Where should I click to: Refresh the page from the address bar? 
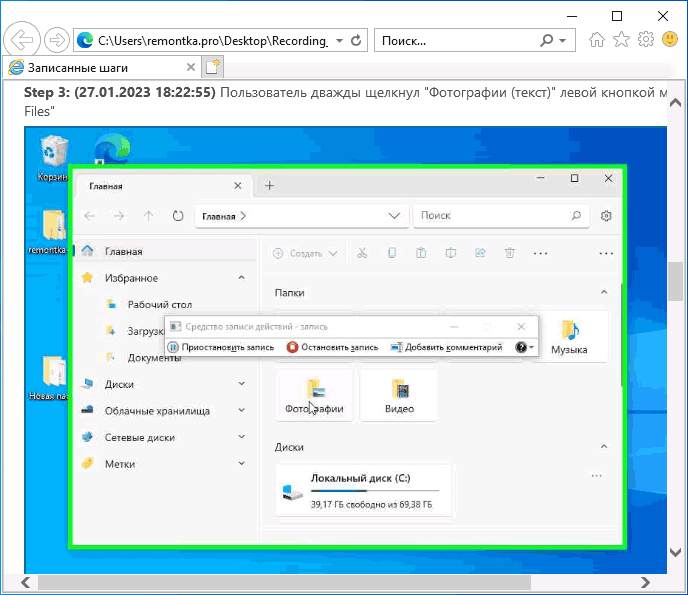[x=356, y=41]
